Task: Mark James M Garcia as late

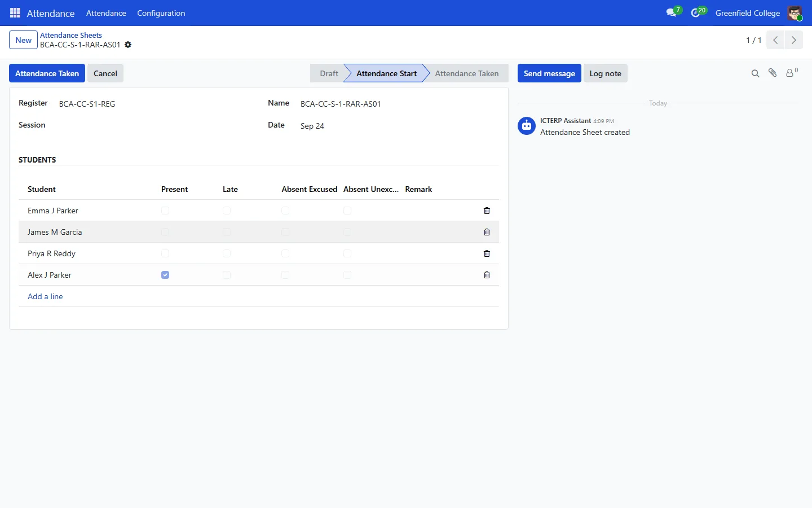Action: (x=227, y=232)
